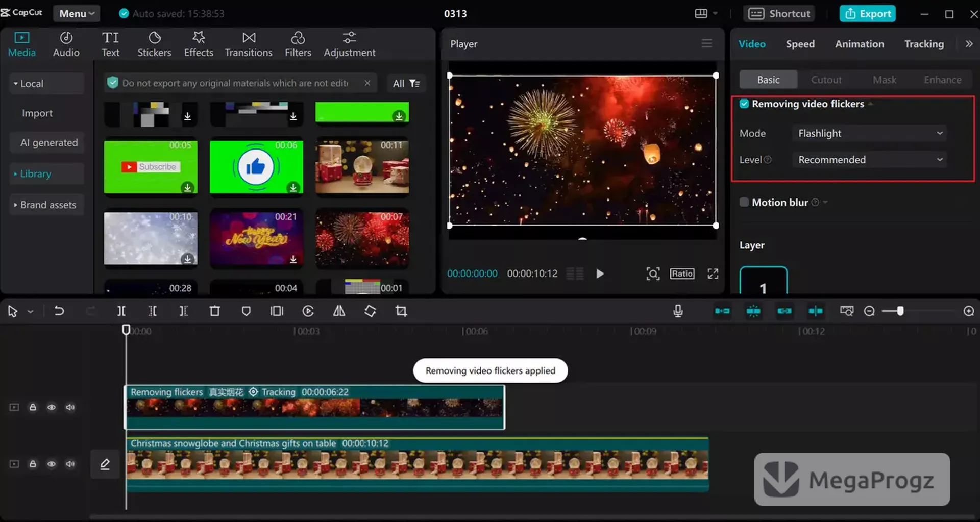Click the Reverse playback icon
This screenshot has height=522, width=980.
point(308,311)
